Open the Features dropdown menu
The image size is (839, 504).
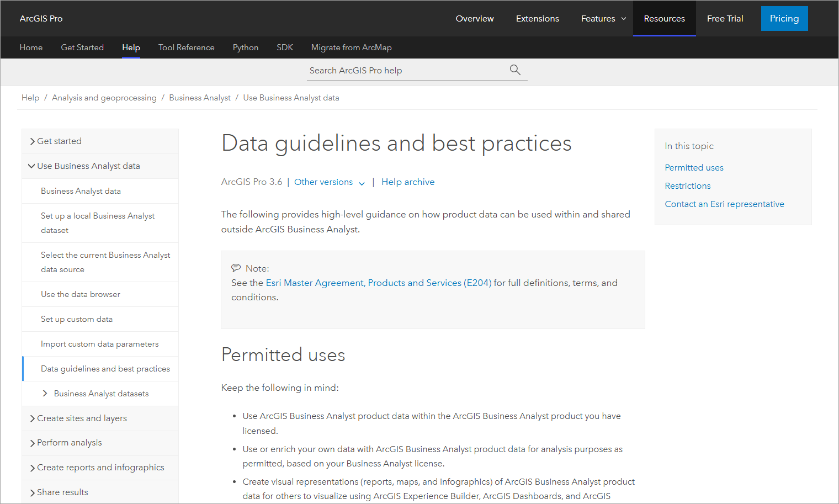click(x=603, y=19)
